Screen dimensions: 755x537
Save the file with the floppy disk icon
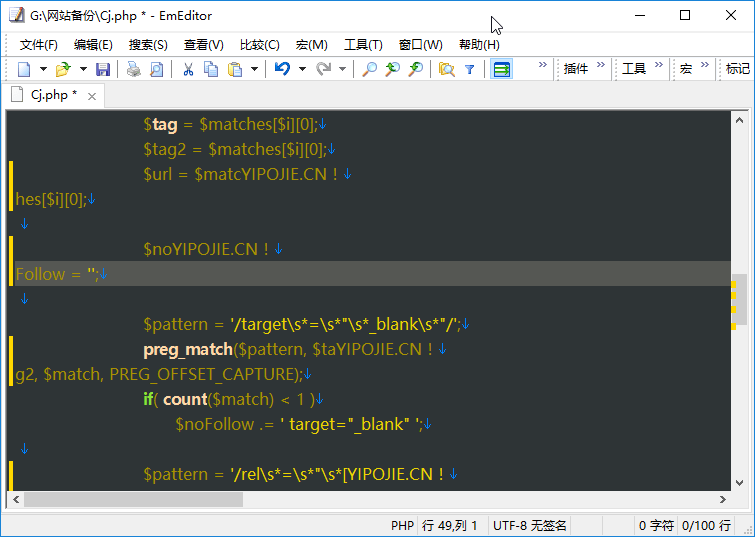103,69
